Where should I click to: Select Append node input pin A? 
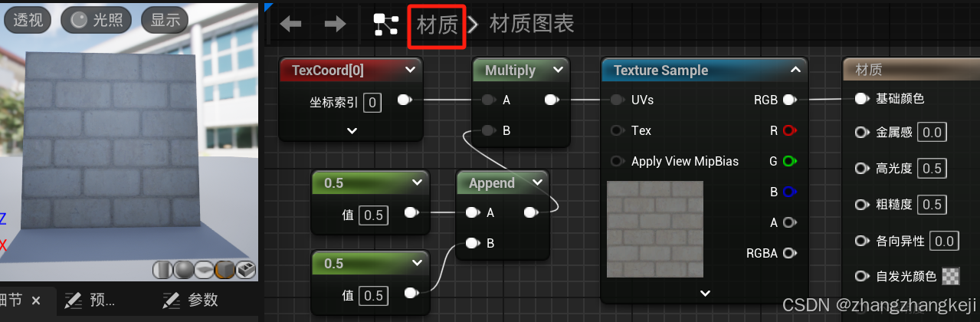472,212
